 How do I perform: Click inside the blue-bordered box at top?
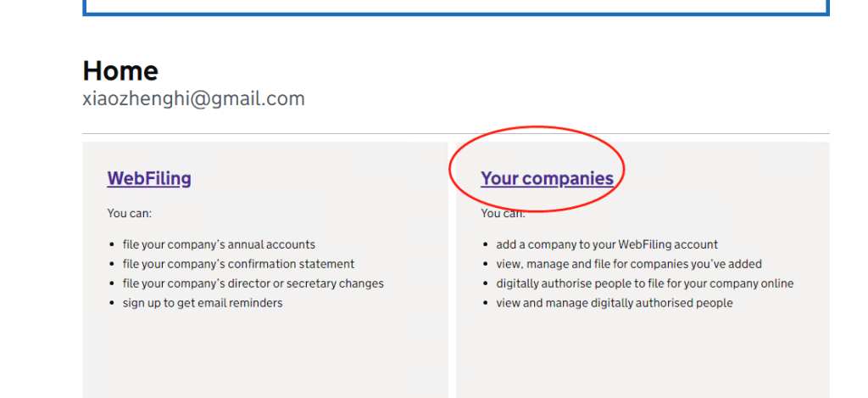coord(456,5)
